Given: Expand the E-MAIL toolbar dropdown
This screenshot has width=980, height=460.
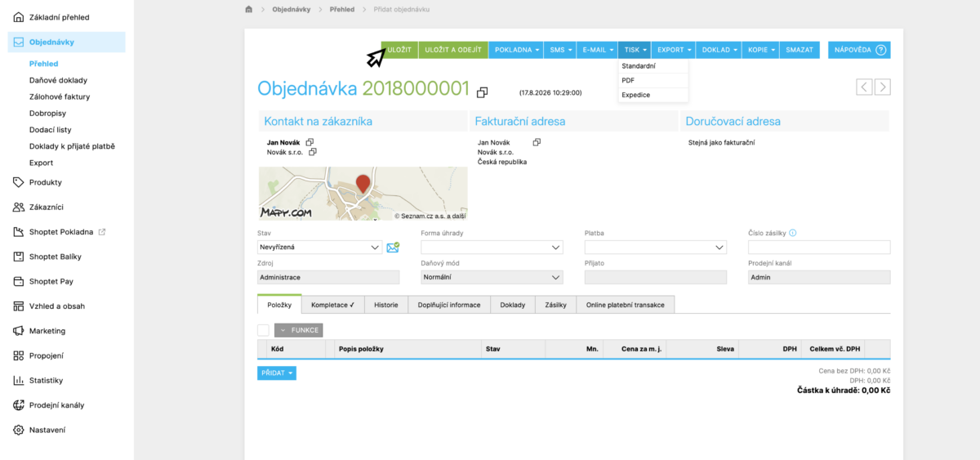Looking at the screenshot, I should click(x=597, y=50).
